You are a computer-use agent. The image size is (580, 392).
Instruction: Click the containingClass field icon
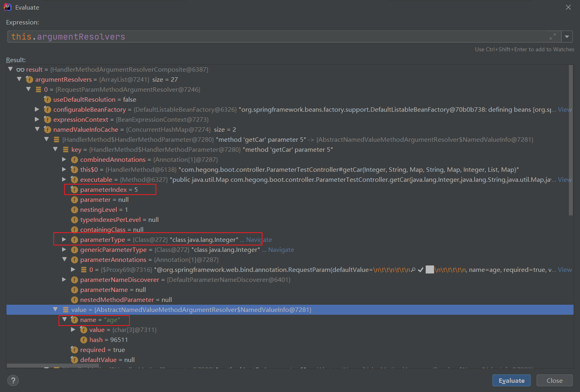pos(74,229)
